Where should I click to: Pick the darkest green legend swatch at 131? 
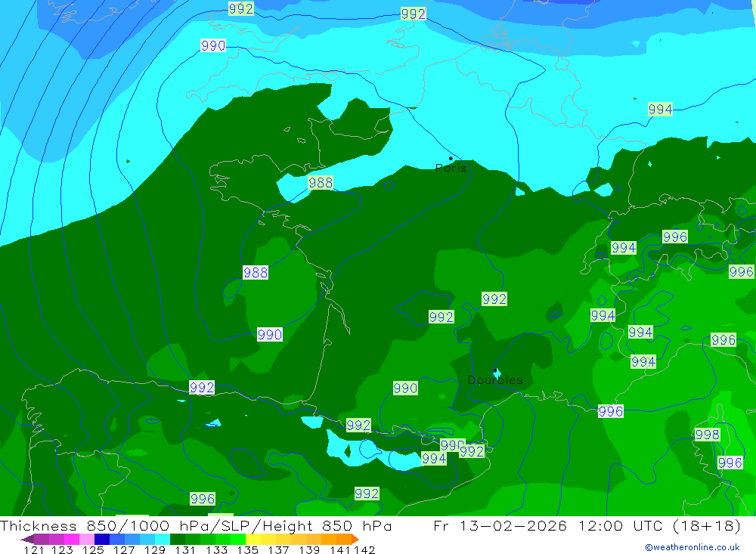pos(178,539)
